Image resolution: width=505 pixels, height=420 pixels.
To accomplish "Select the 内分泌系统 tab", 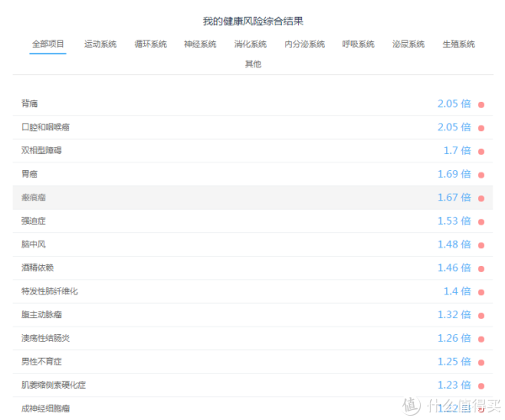I will coord(305,44).
